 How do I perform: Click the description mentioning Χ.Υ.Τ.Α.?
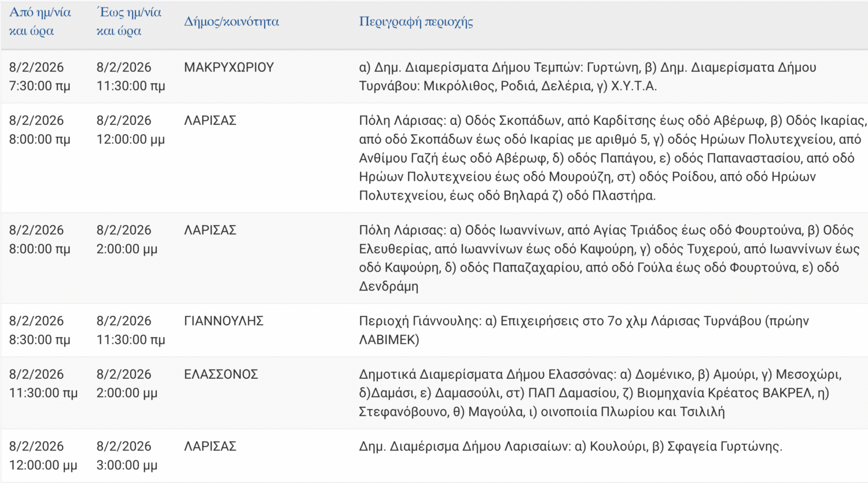pyautogui.click(x=587, y=77)
